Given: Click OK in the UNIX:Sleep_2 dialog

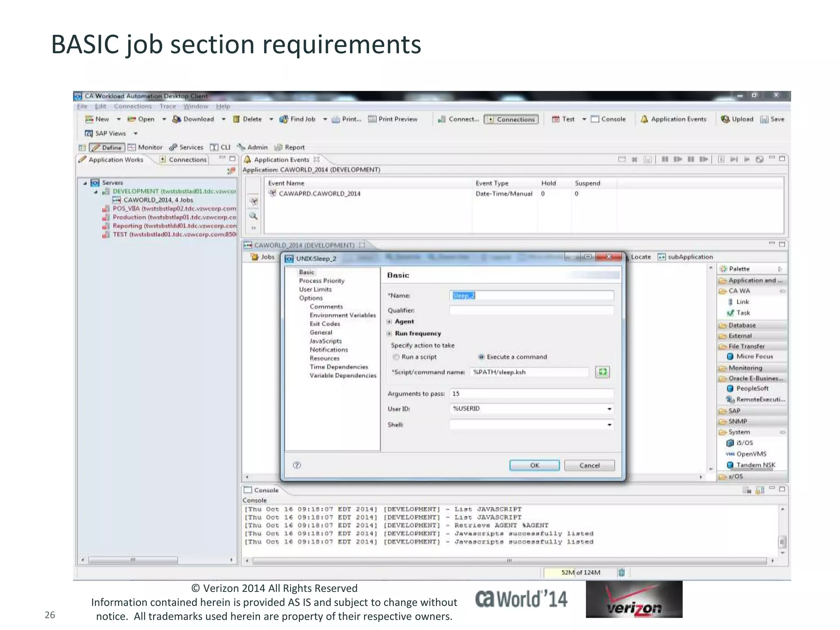Looking at the screenshot, I should tap(534, 465).
